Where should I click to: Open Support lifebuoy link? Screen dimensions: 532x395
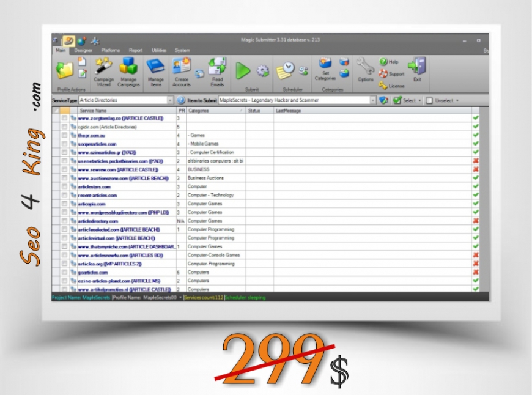pos(391,73)
